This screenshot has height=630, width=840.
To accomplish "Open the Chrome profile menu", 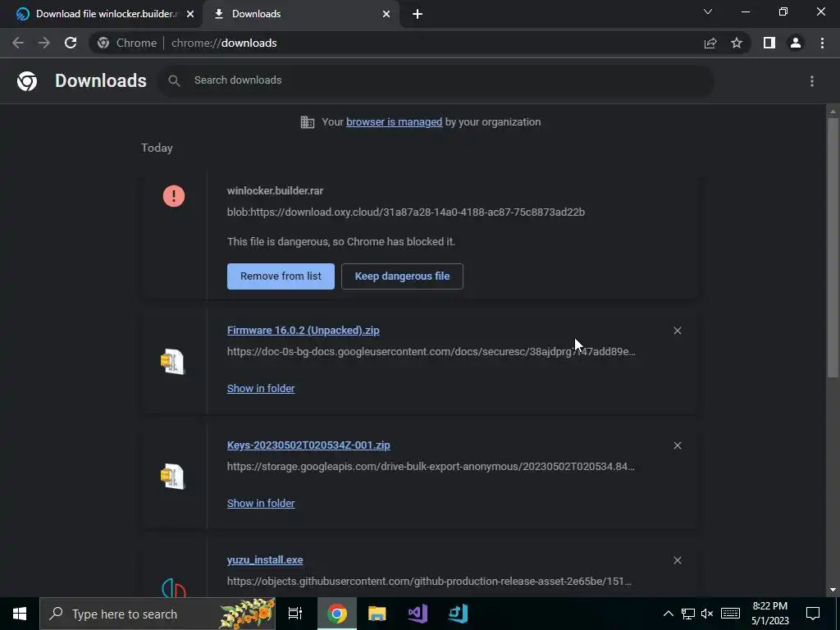I will coord(796,43).
